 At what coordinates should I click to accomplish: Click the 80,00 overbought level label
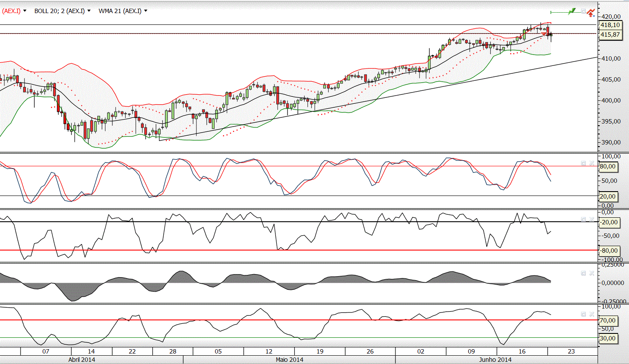pyautogui.click(x=608, y=166)
